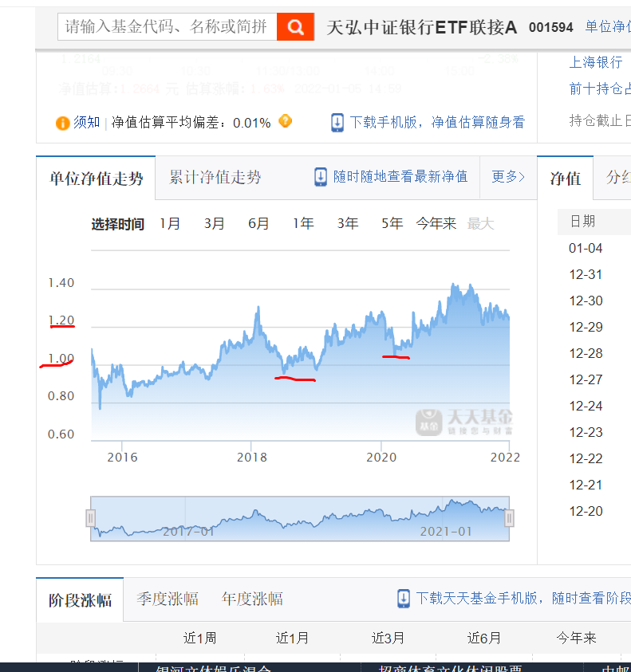Click the 12-29 date row

[586, 327]
